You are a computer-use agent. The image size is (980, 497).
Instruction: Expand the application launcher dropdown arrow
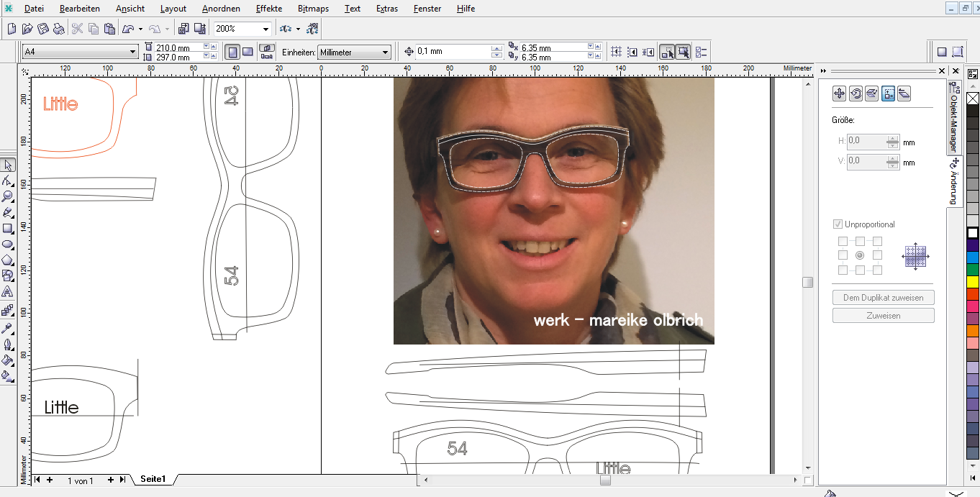coord(298,29)
